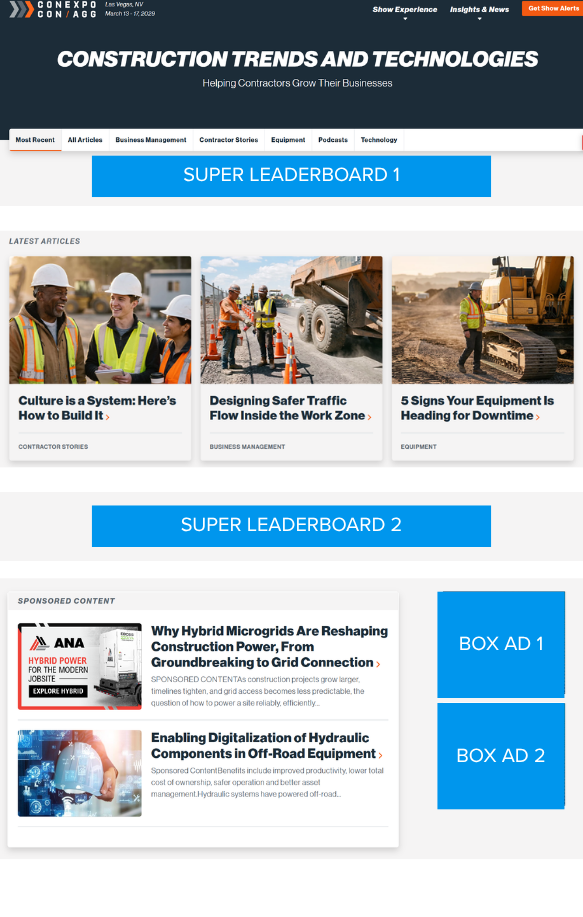Open the traffic flow work zone article image

click(x=291, y=320)
